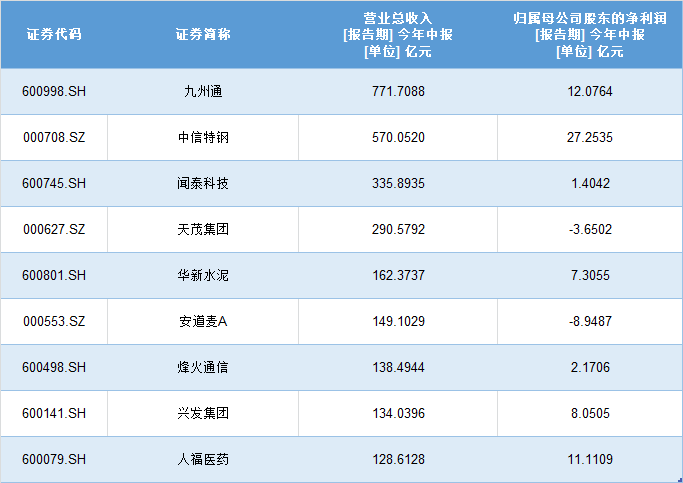Select the cell 000708.SZ
Viewport: 683px width, 483px height.
coord(54,138)
